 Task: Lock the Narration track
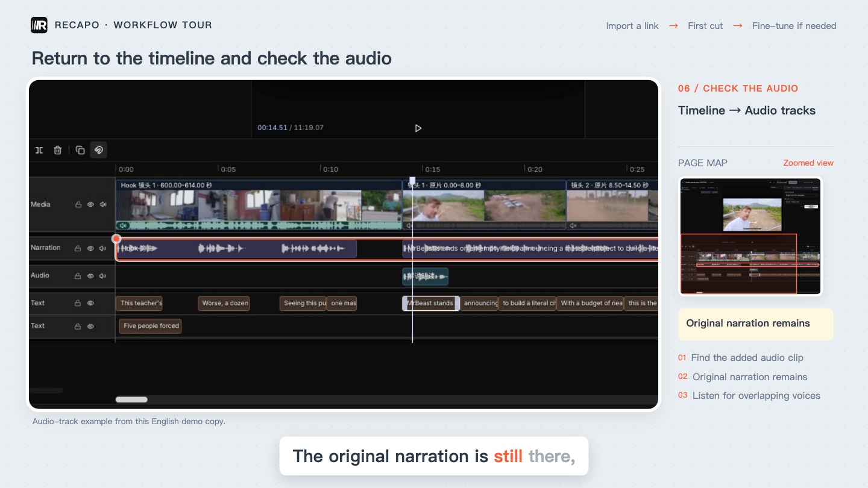[78, 248]
